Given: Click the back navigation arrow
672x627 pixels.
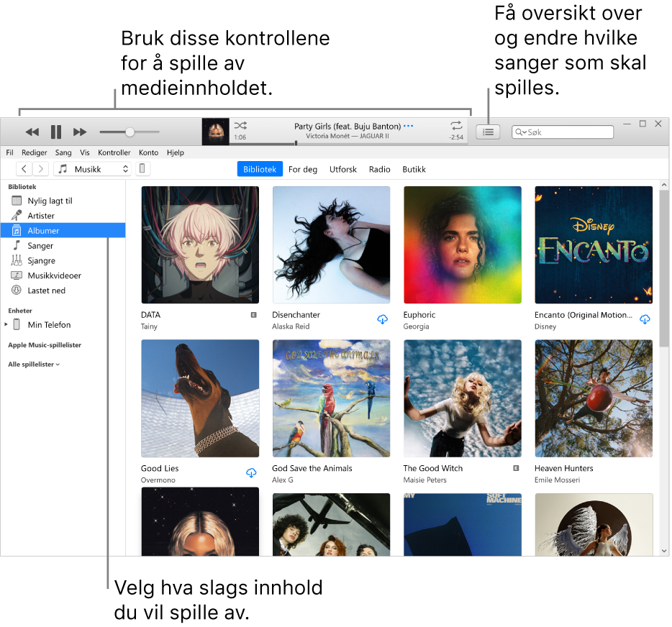Looking at the screenshot, I should (24, 168).
